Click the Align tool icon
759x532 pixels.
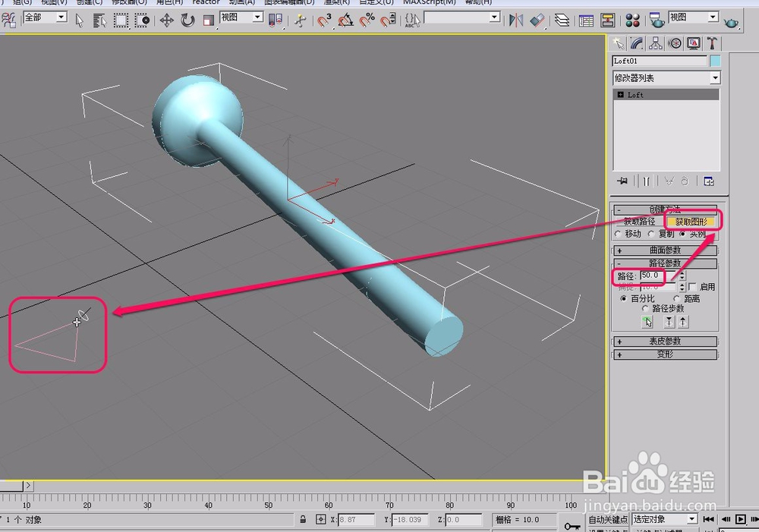[x=537, y=20]
